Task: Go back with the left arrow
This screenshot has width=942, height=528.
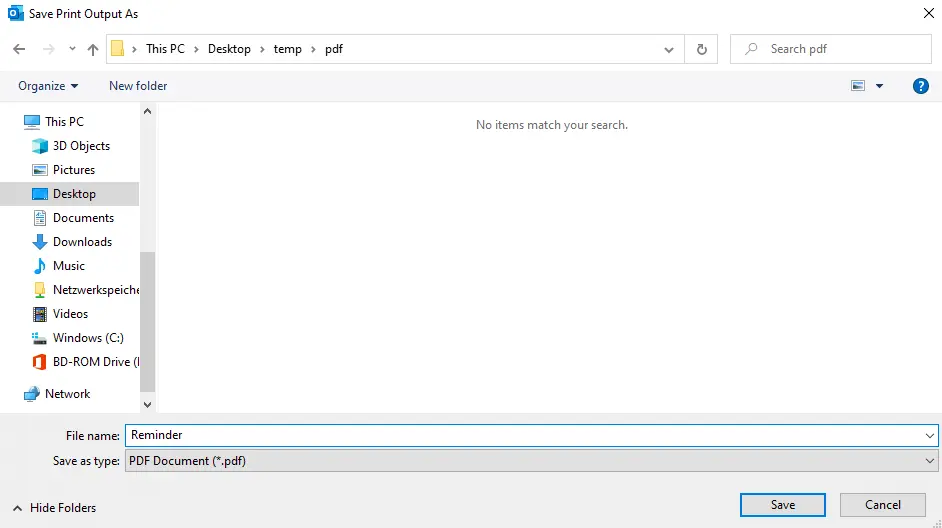Action: [19, 49]
